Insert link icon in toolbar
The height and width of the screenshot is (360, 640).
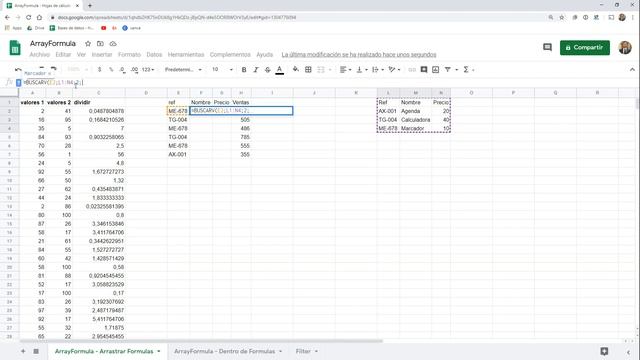412,70
